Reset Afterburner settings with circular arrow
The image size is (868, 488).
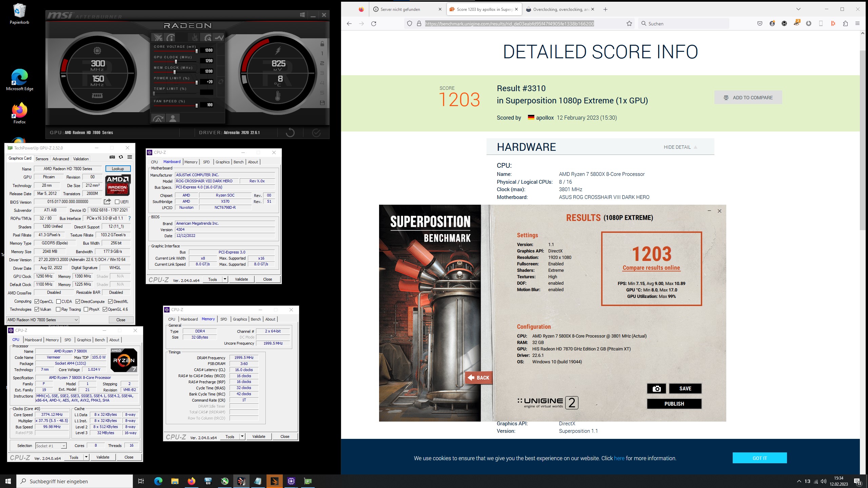point(290,132)
